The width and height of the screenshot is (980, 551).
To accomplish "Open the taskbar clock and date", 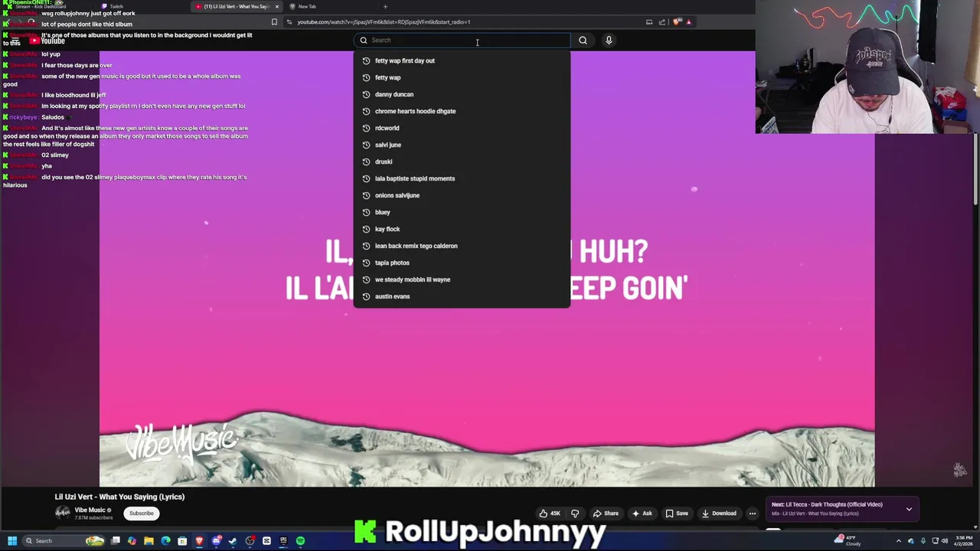I will click(963, 541).
